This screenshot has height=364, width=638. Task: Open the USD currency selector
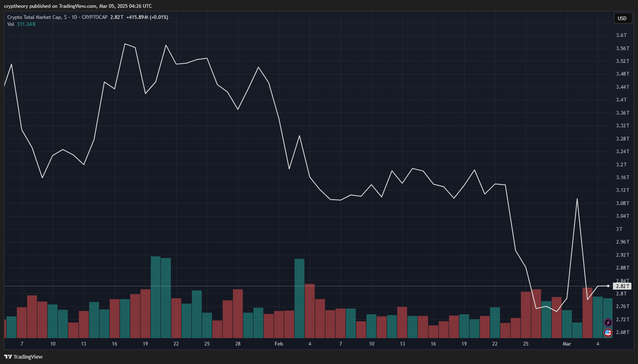tap(622, 18)
